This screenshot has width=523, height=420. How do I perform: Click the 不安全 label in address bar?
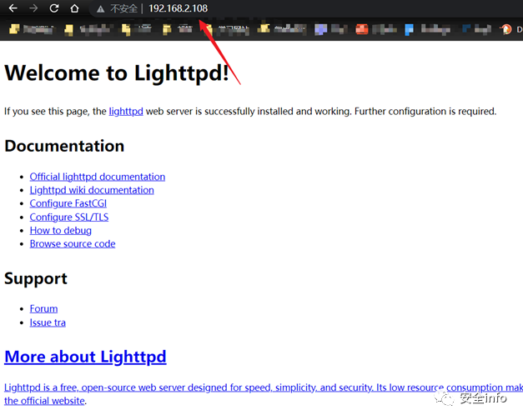pos(123,8)
